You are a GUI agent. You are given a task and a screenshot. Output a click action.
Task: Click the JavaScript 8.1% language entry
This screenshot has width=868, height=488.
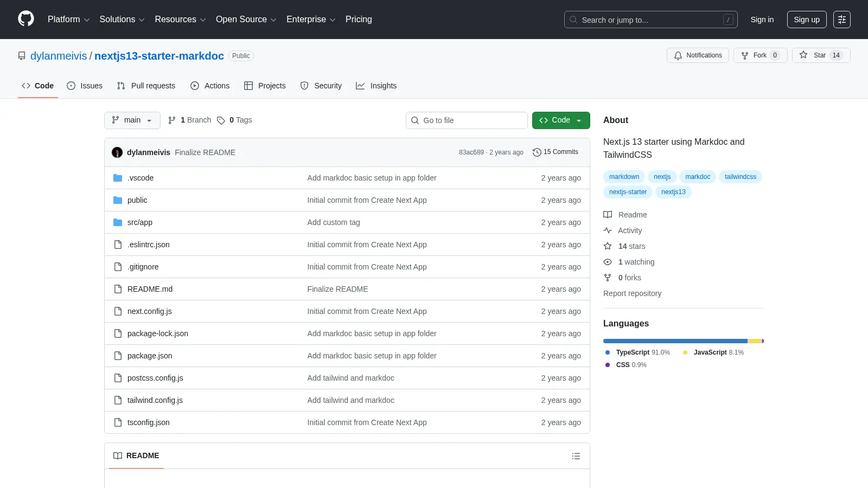tap(713, 352)
